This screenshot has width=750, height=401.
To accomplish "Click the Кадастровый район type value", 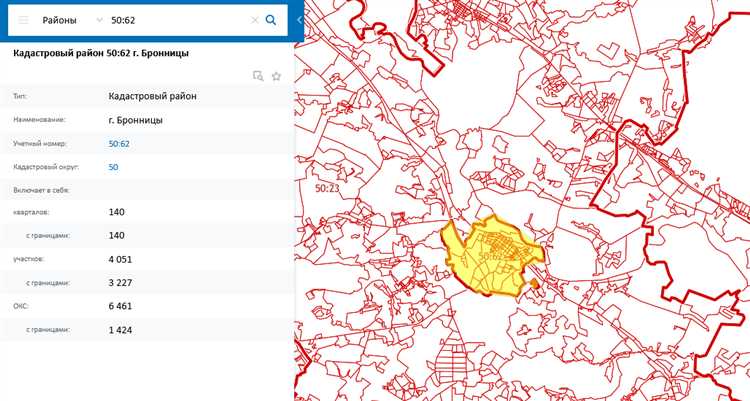I will pos(153,97).
